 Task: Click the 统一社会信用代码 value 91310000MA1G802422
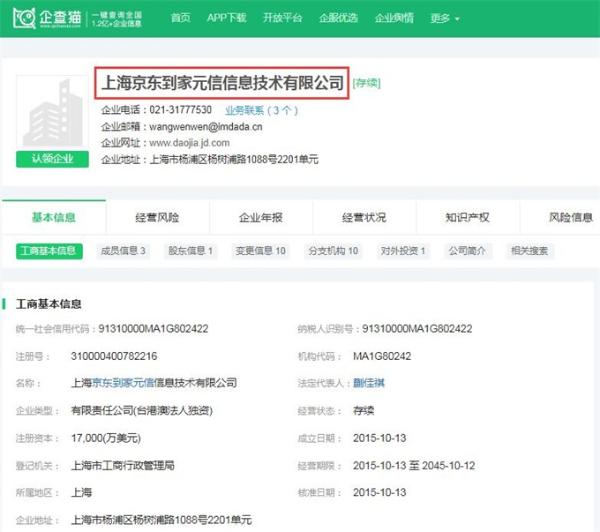[x=153, y=329]
